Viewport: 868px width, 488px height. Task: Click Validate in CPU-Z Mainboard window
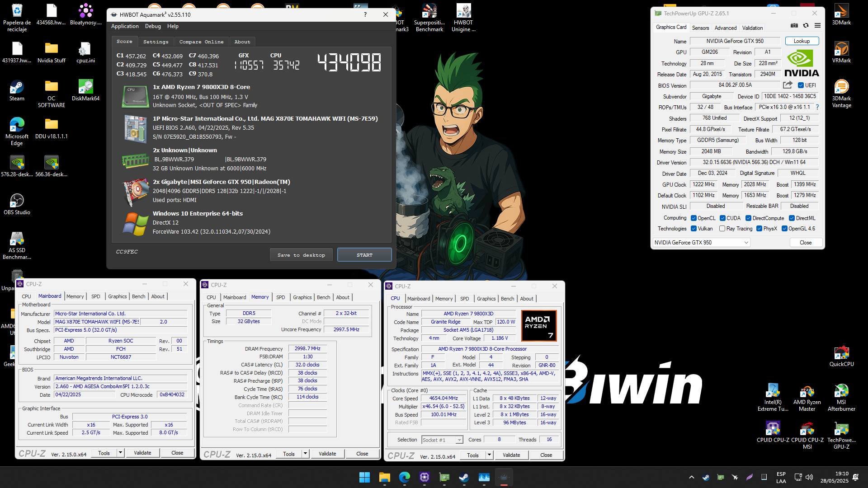click(142, 453)
